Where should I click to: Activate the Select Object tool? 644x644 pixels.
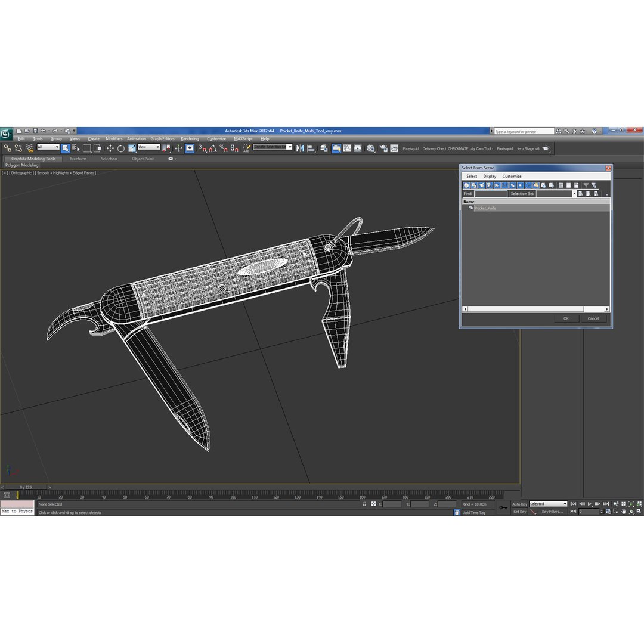(66, 148)
